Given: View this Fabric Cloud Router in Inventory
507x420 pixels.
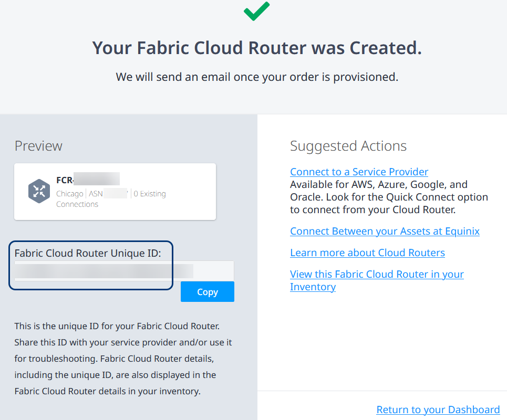Looking at the screenshot, I should click(377, 280).
